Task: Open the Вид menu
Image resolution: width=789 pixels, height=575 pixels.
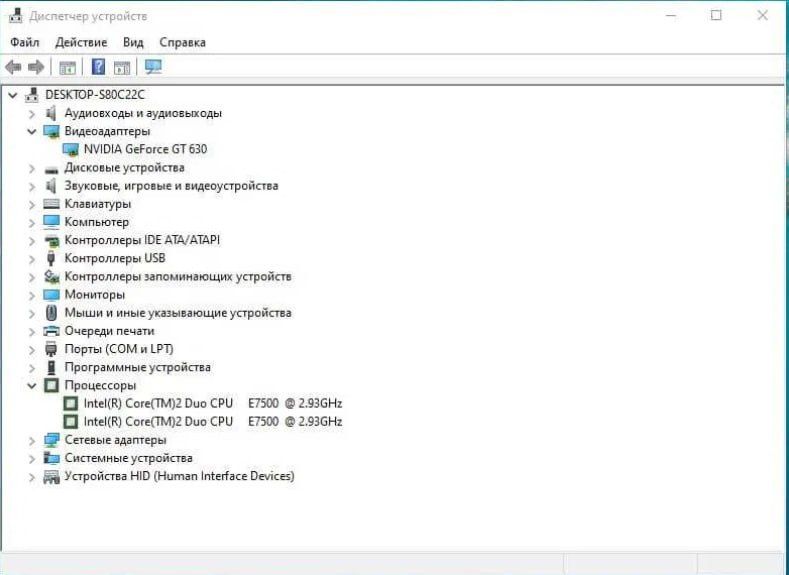Action: (x=133, y=42)
